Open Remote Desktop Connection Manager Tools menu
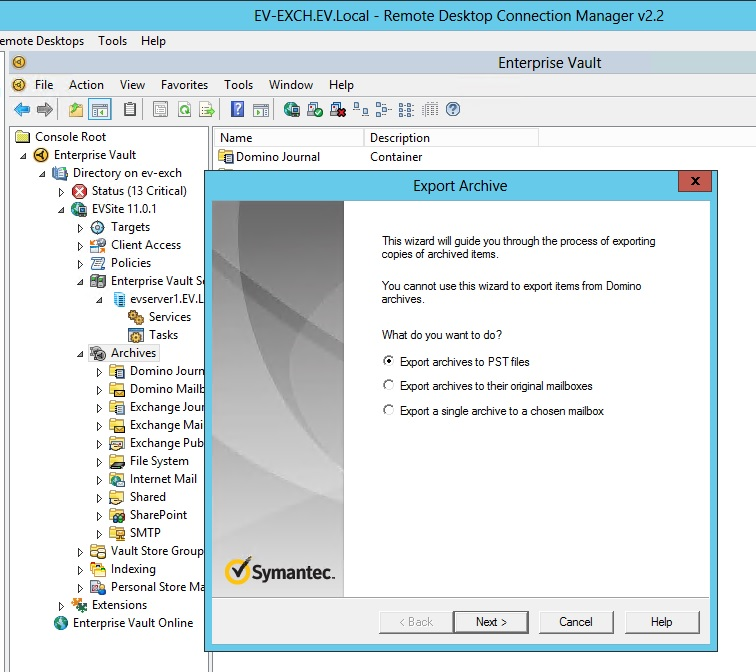The width and height of the screenshot is (756, 672). (x=112, y=41)
